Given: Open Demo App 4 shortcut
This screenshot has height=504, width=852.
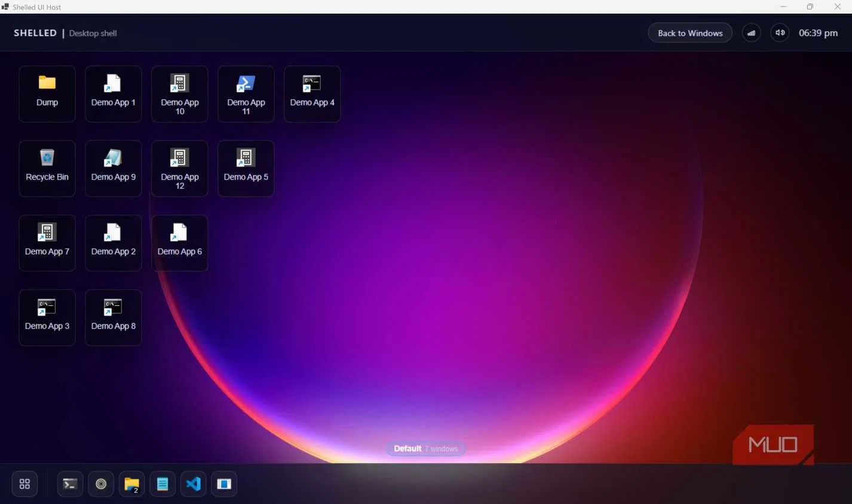Looking at the screenshot, I should [x=312, y=94].
